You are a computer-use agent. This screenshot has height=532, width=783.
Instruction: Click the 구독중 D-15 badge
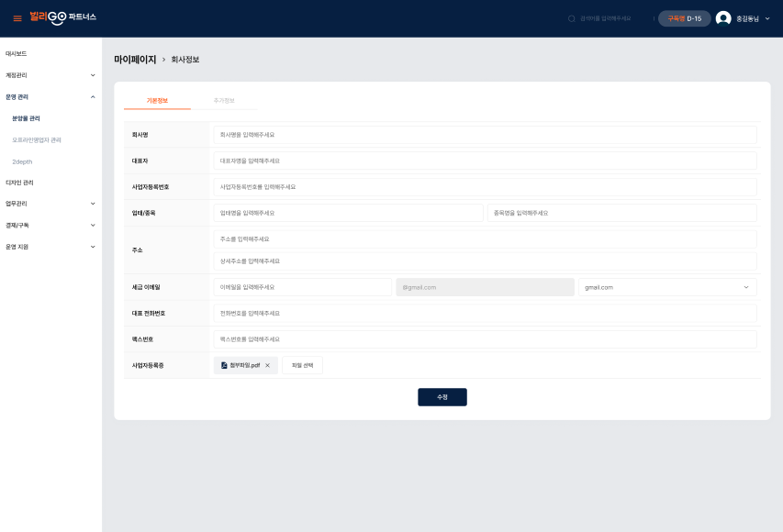point(684,18)
